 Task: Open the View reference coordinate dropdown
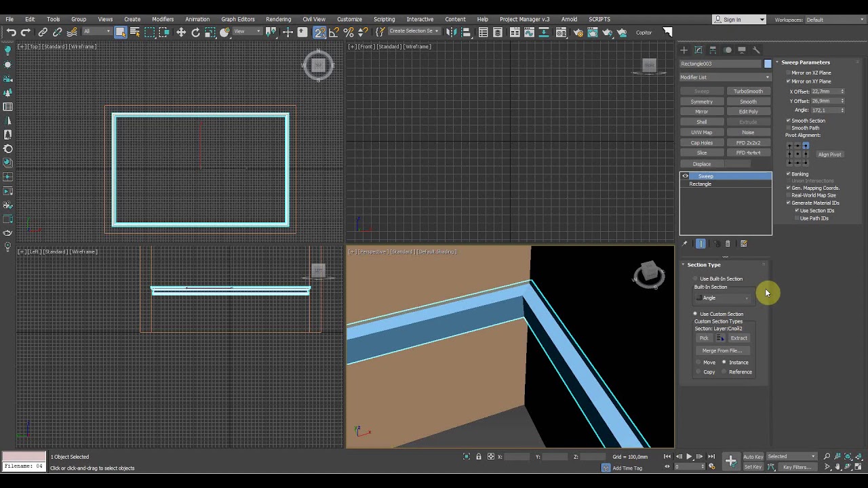(x=247, y=32)
